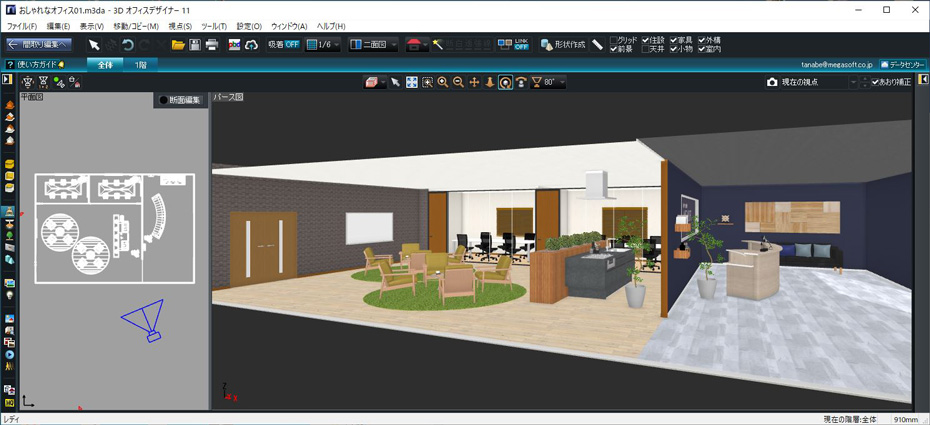The image size is (930, 425).
Task: Expand the left panel arrow button
Action: point(7,79)
